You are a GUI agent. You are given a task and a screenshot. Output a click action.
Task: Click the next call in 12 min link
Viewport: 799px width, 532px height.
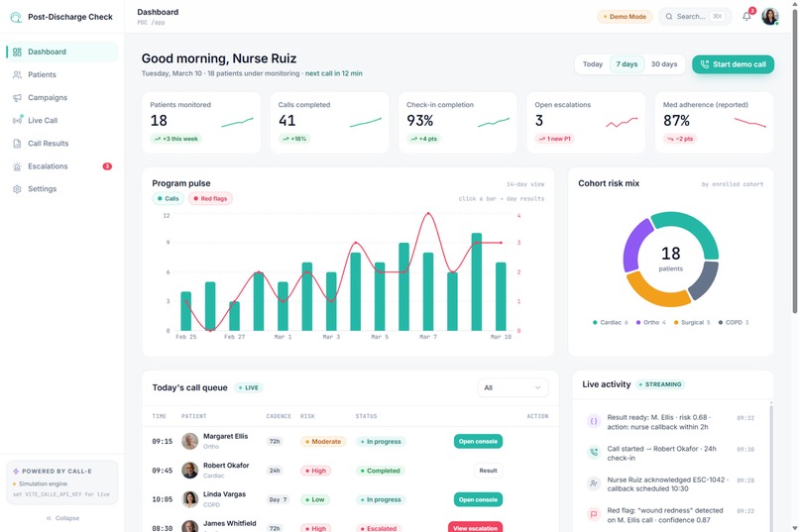(x=334, y=73)
